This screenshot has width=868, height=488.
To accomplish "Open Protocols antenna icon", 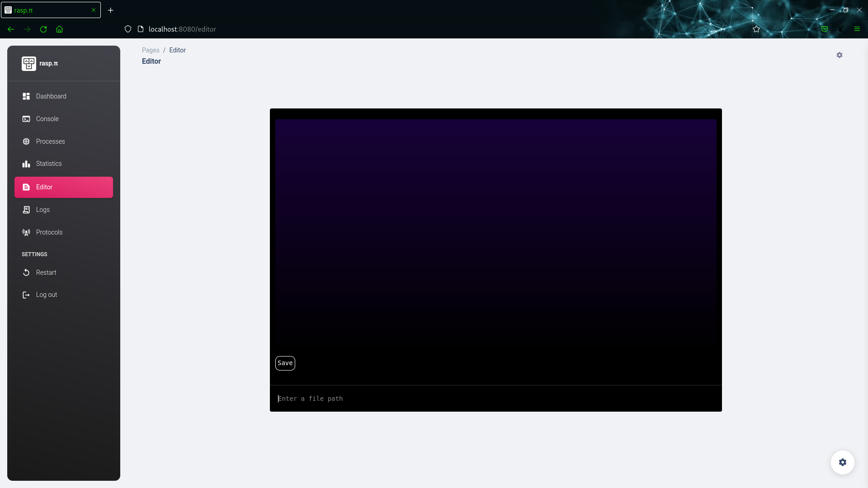I will point(26,232).
